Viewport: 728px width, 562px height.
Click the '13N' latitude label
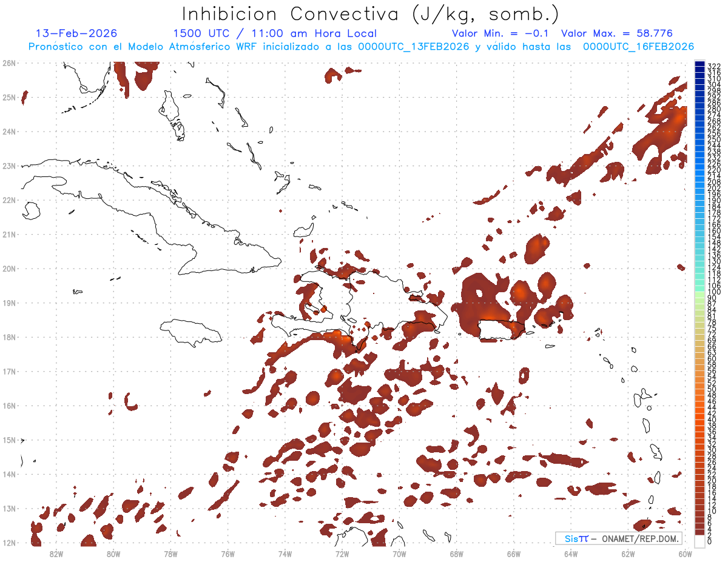(8, 508)
